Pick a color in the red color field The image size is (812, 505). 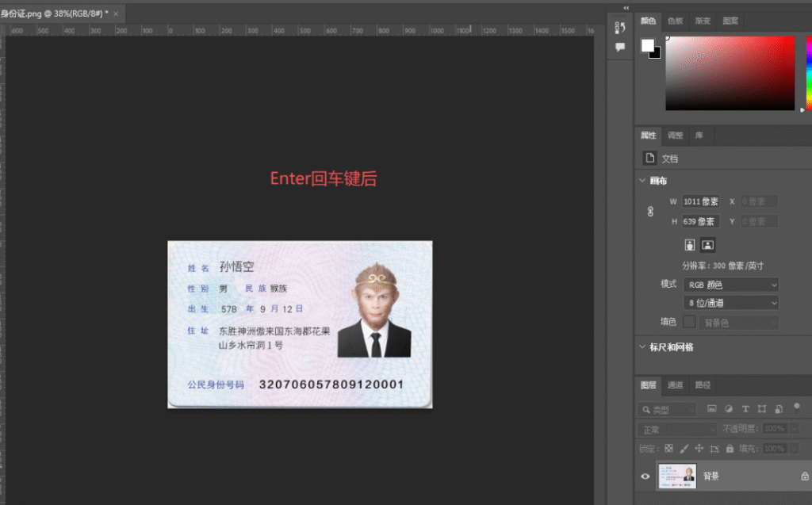click(730, 73)
